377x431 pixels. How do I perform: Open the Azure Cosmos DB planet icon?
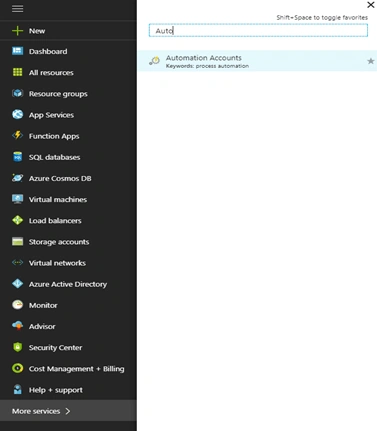17,178
